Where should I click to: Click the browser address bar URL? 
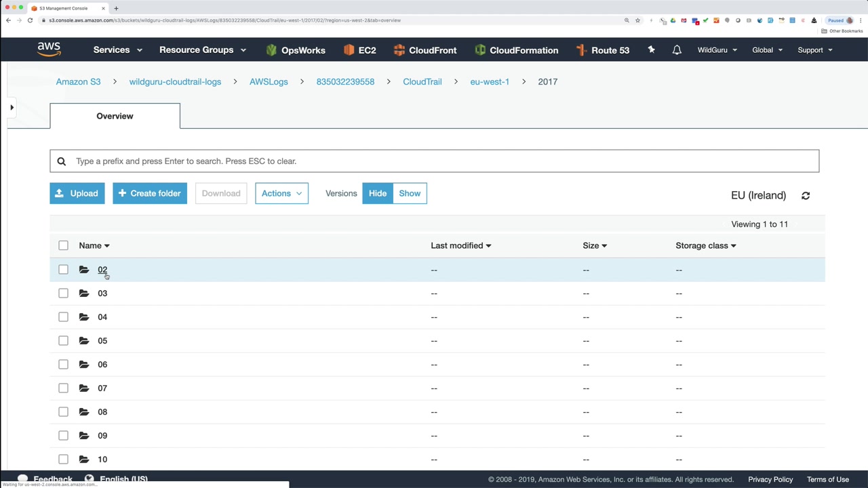coord(224,20)
